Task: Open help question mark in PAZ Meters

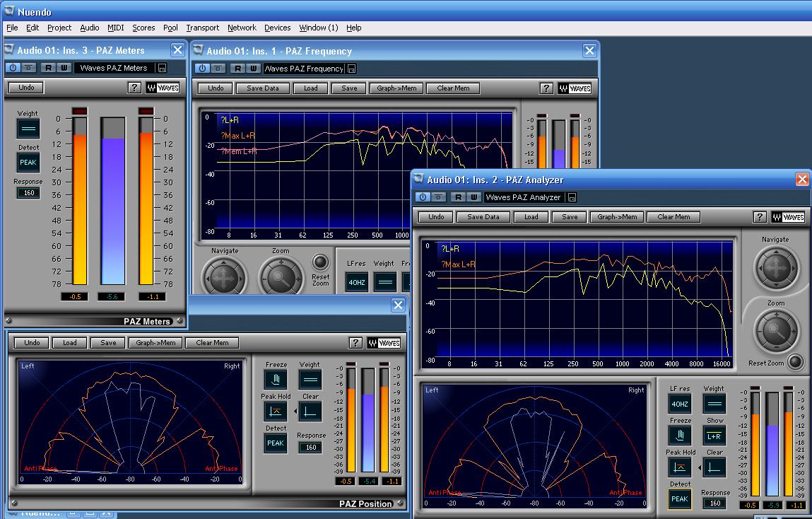Action: tap(134, 88)
